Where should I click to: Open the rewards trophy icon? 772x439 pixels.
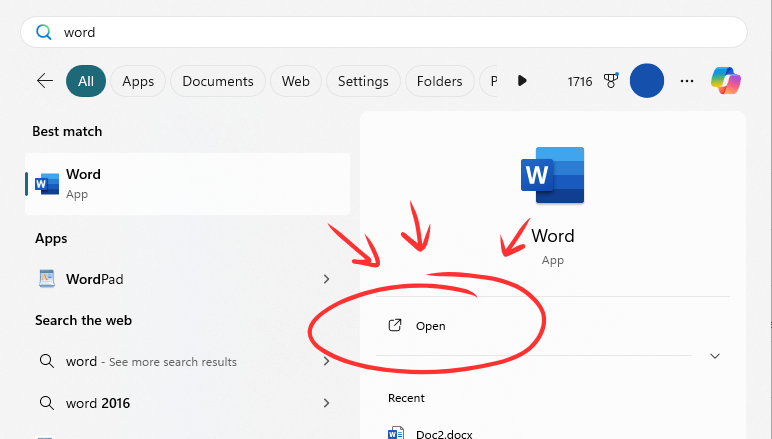(611, 81)
